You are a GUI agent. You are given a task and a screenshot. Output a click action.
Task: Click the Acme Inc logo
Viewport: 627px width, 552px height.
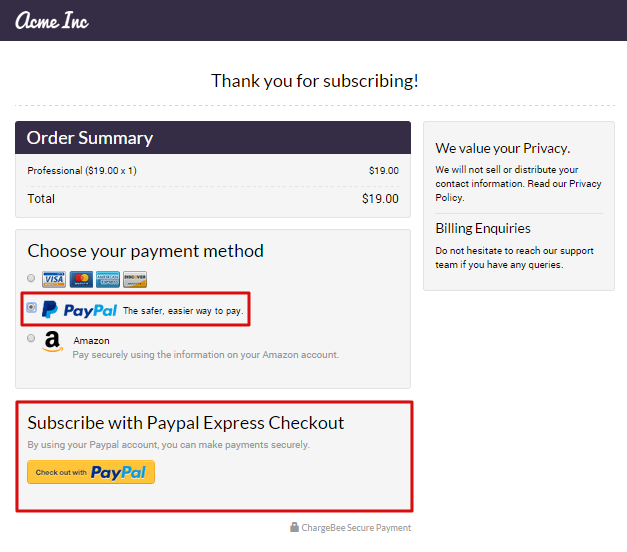[x=52, y=20]
